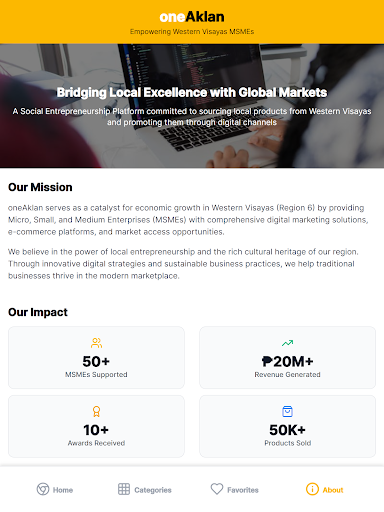Select the Awards Received stat card

click(x=96, y=426)
